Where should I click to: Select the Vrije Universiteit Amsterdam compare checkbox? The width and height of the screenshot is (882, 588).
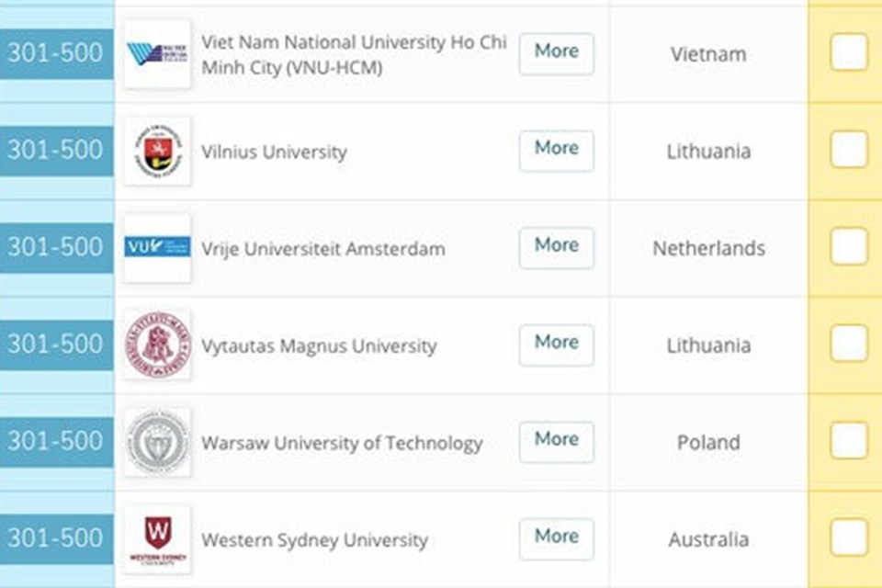(x=849, y=246)
